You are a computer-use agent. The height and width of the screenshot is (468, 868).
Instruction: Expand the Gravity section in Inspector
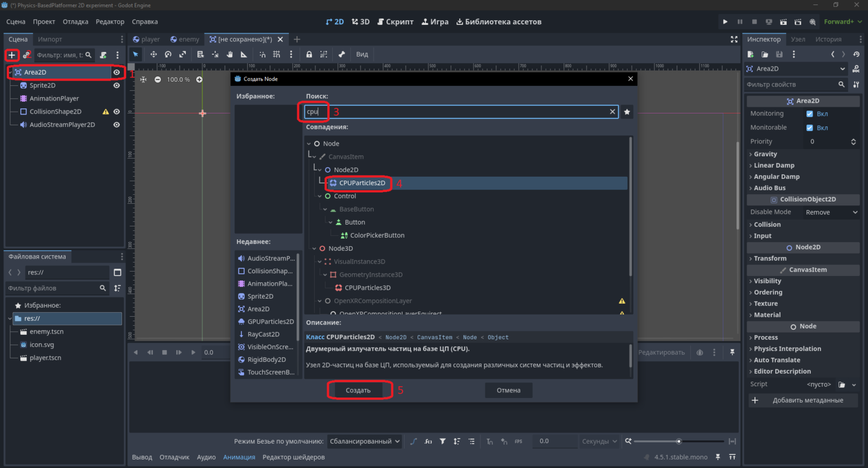click(x=765, y=154)
